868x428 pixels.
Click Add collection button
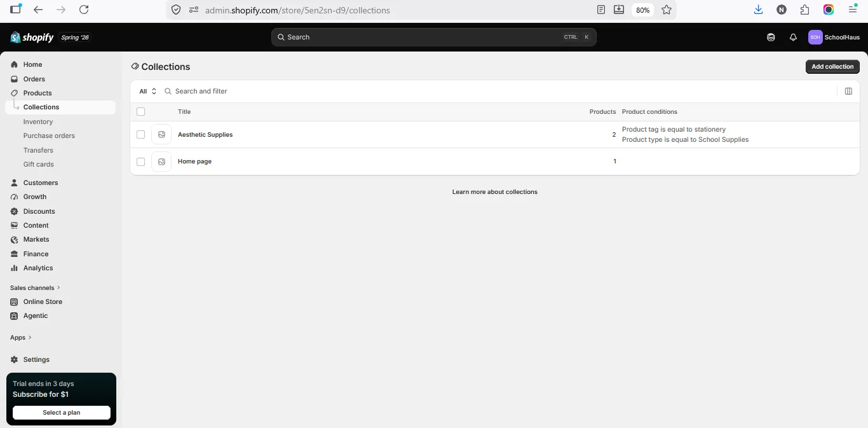pyautogui.click(x=832, y=67)
